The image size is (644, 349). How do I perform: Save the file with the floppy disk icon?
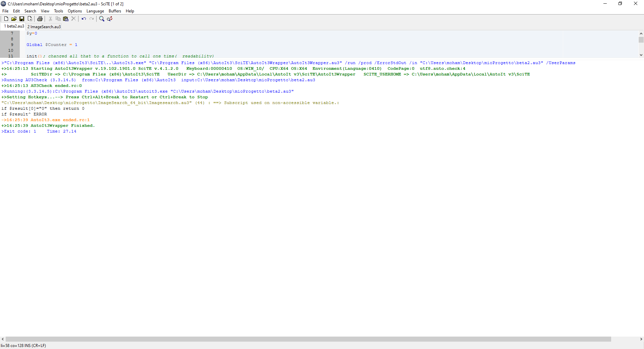(x=22, y=19)
